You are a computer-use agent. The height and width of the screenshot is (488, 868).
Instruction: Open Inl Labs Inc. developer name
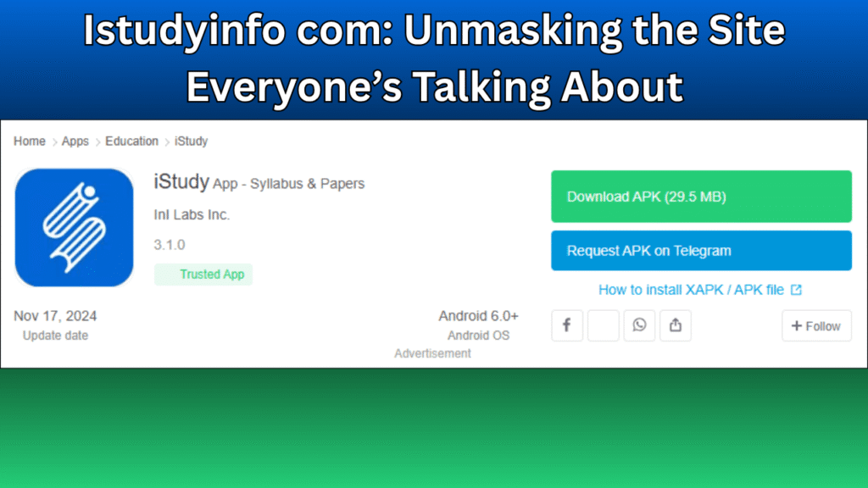192,214
